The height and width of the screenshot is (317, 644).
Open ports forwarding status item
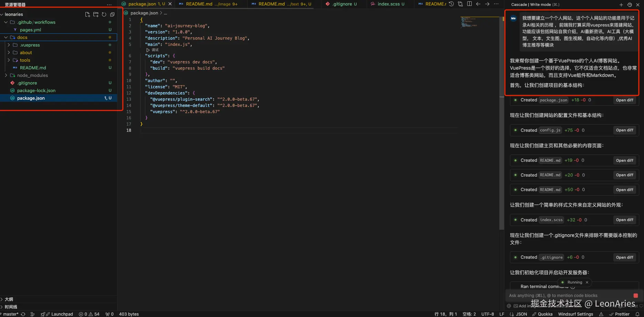(110, 314)
